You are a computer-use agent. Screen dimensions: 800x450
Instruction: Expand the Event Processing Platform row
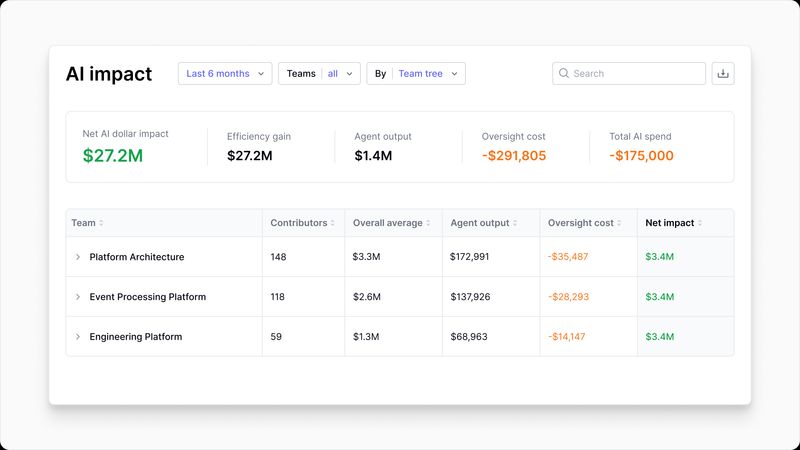(78, 297)
